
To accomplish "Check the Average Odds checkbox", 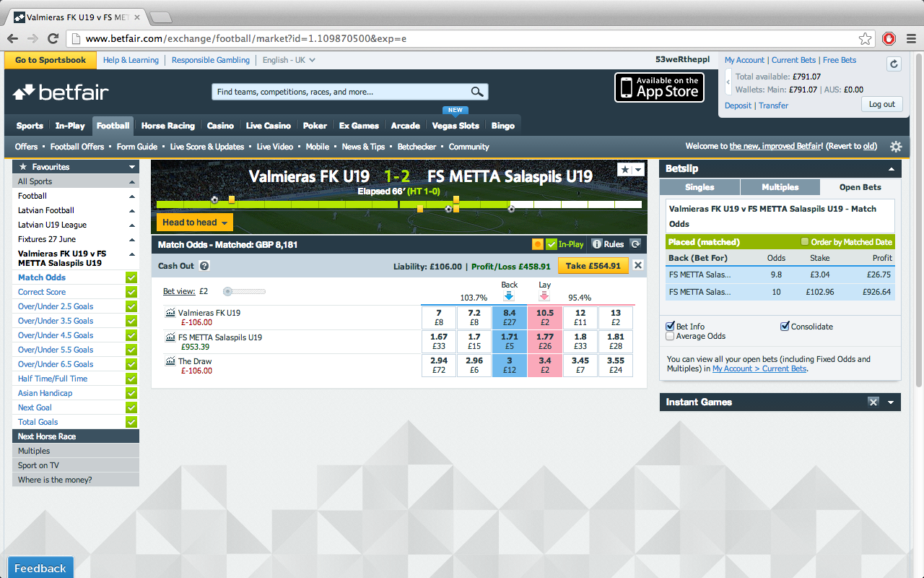I will coord(671,336).
